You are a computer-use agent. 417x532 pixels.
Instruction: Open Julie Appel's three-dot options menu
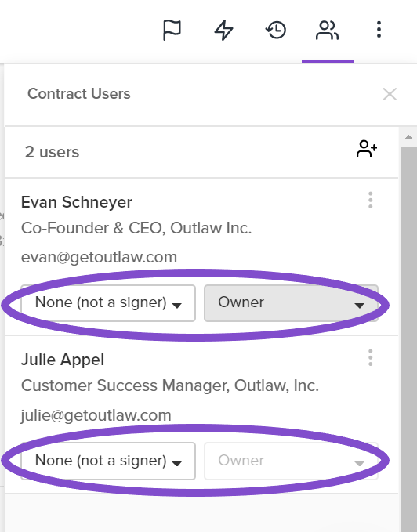371,357
